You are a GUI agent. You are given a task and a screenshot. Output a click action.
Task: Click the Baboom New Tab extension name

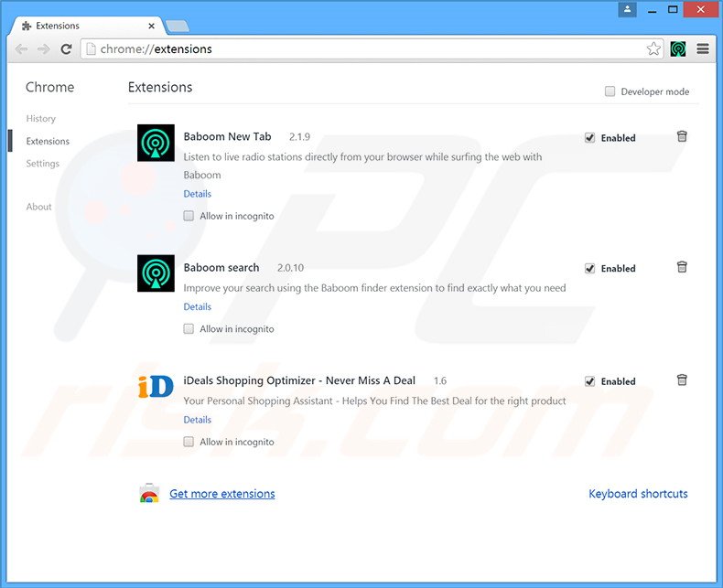click(x=227, y=136)
